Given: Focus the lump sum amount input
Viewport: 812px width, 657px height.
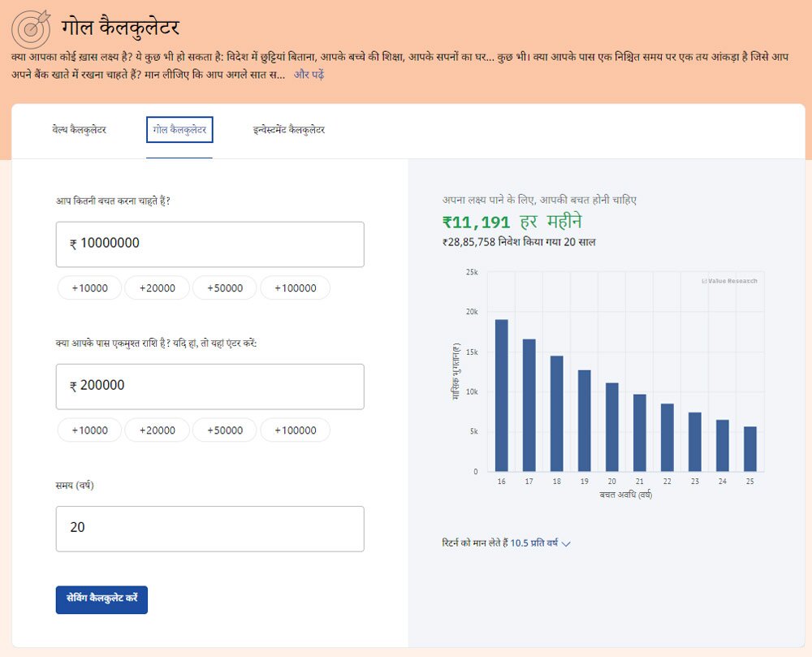Looking at the screenshot, I should click(x=209, y=386).
